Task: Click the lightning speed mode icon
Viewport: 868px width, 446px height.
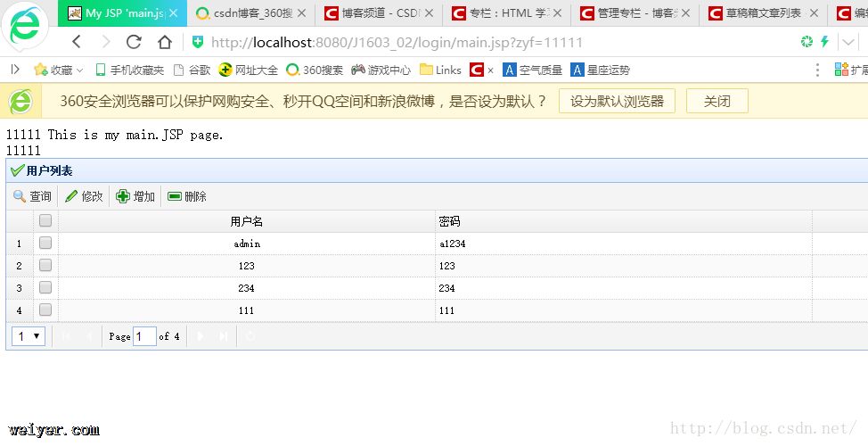Action: point(825,42)
